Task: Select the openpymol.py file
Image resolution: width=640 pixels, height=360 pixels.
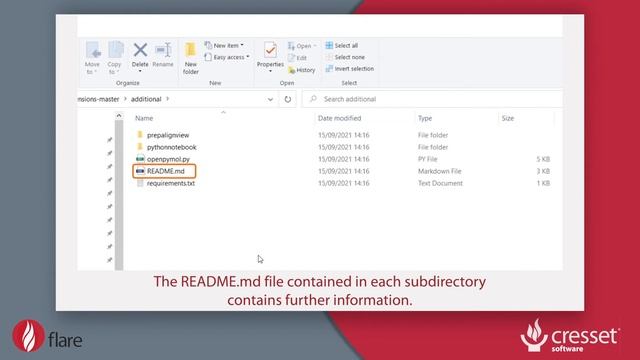Action: pos(168,159)
